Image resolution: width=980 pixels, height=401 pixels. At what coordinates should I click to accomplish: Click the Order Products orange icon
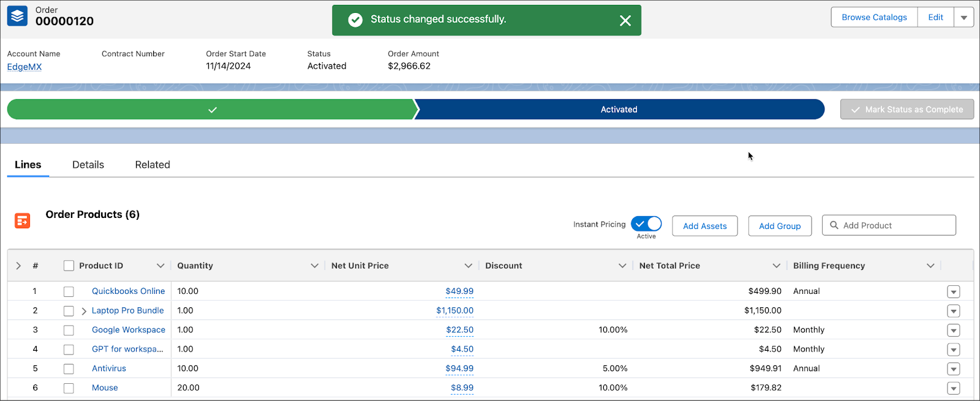(x=23, y=220)
